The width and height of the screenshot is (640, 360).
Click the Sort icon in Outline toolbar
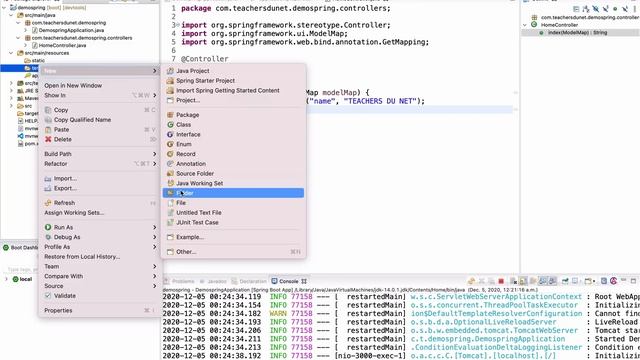click(x=586, y=9)
